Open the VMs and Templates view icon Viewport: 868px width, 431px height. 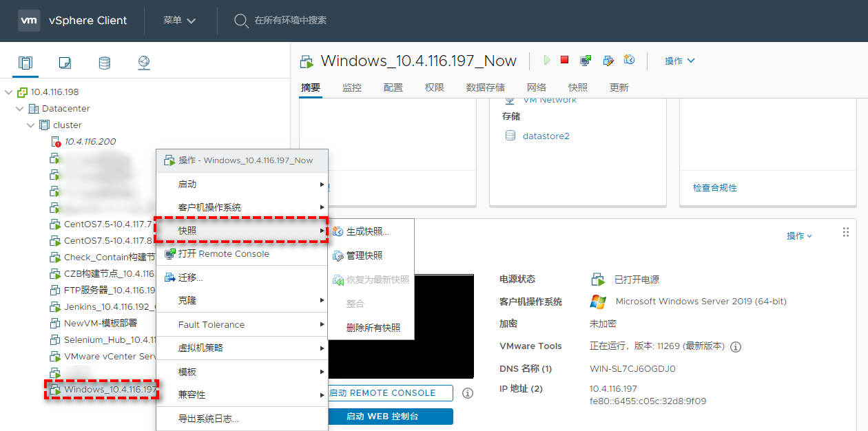65,63
